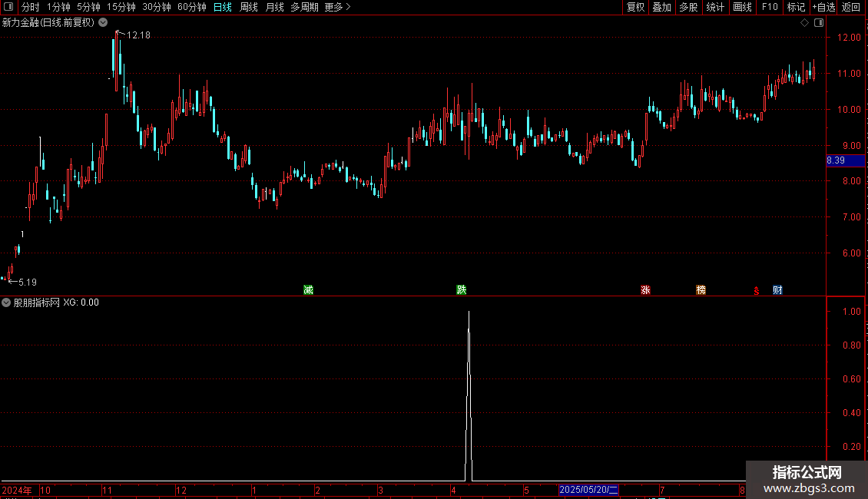The image size is (868, 499).
Task: Open 多股 multi-stock view
Action: click(688, 7)
